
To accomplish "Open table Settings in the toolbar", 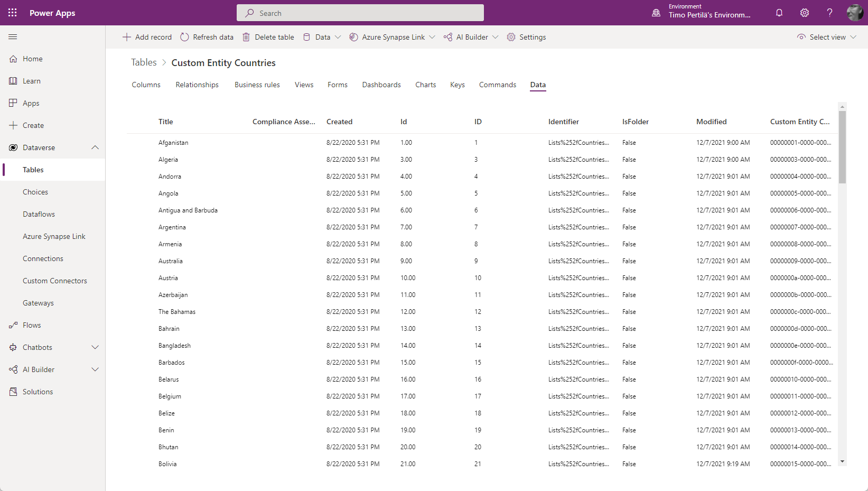I will (x=526, y=37).
